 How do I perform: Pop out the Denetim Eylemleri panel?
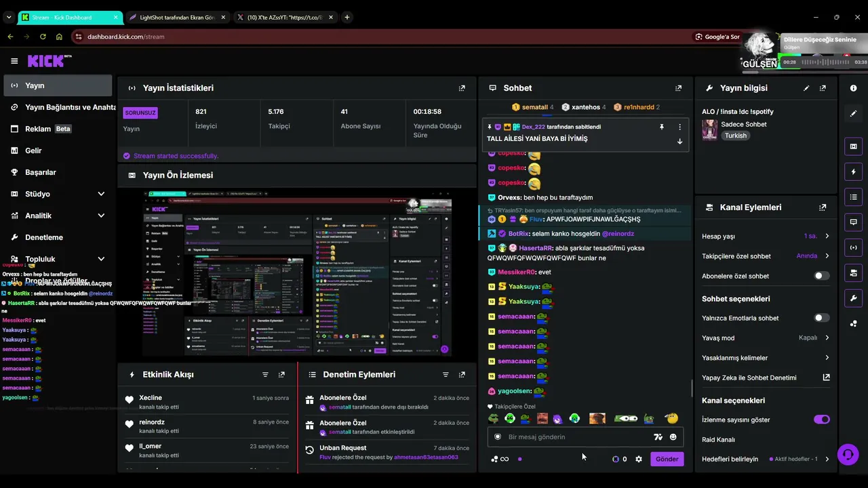click(462, 375)
